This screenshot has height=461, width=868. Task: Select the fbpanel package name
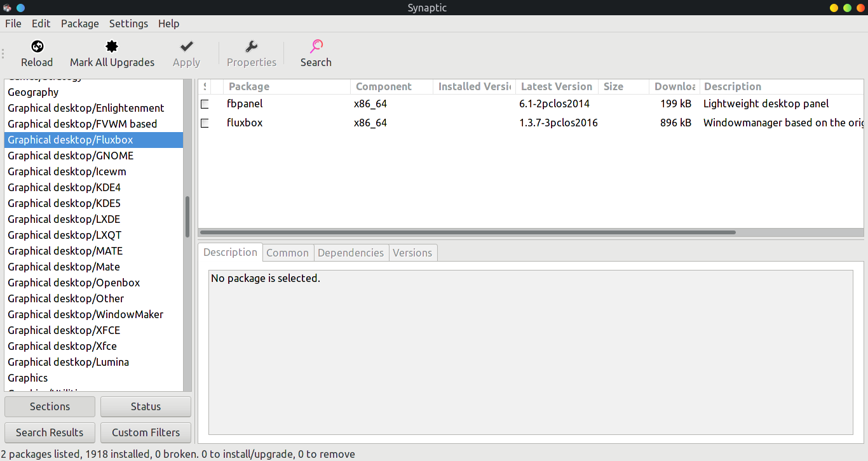coord(245,104)
